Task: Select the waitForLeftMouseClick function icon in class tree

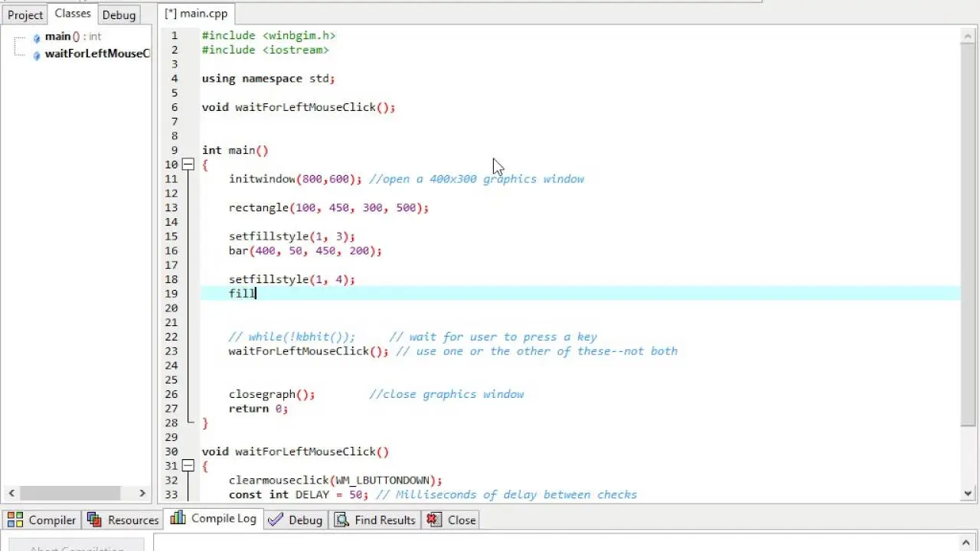Action: point(37,54)
